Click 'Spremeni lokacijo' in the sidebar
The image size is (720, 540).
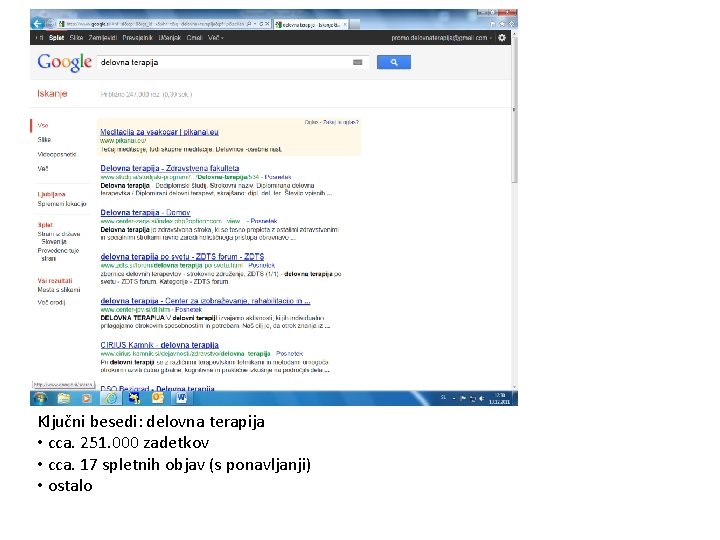click(x=62, y=203)
